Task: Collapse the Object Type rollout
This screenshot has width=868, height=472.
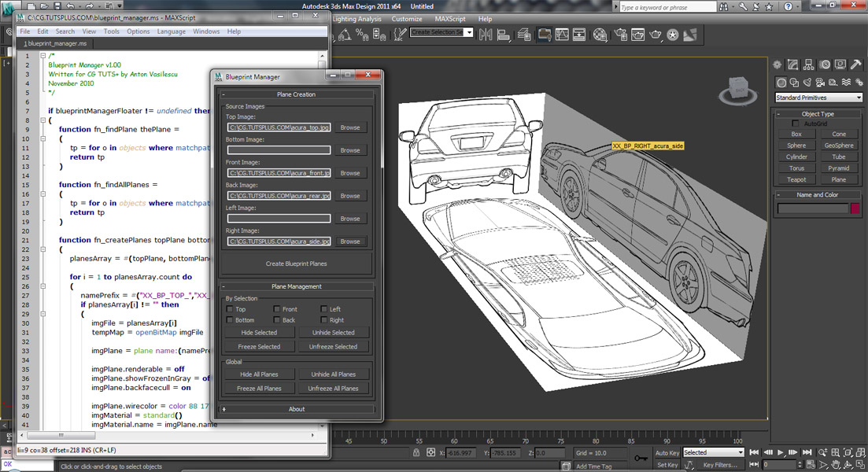Action: coord(818,113)
